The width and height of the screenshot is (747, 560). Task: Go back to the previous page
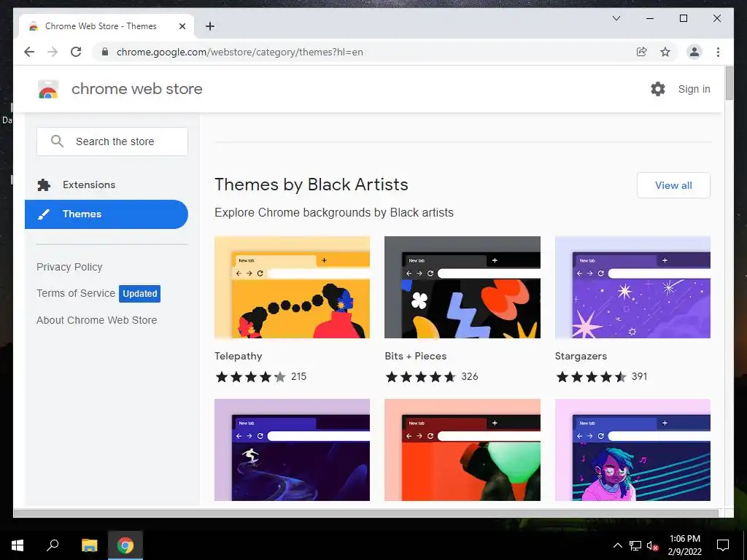pos(29,52)
